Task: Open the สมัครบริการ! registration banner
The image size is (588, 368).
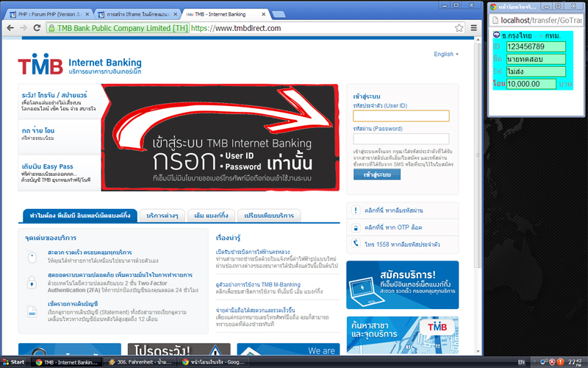Action: click(x=402, y=285)
